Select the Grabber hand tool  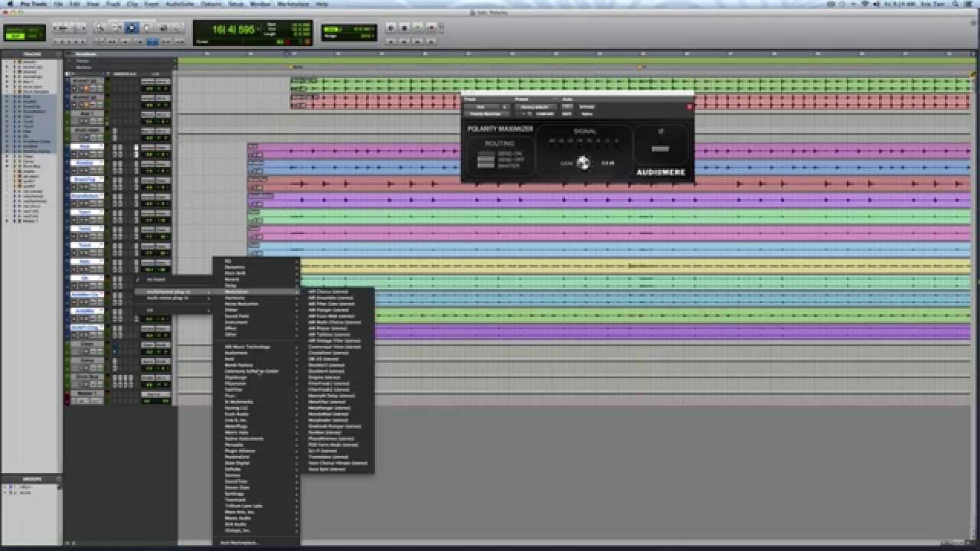[x=146, y=28]
